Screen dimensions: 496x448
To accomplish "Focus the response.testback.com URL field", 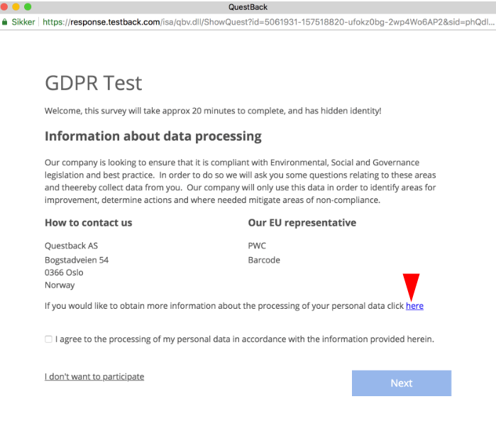I will click(268, 22).
